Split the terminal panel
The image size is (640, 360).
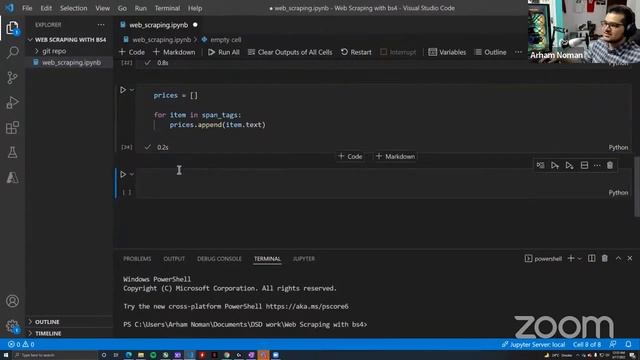pyautogui.click(x=591, y=258)
